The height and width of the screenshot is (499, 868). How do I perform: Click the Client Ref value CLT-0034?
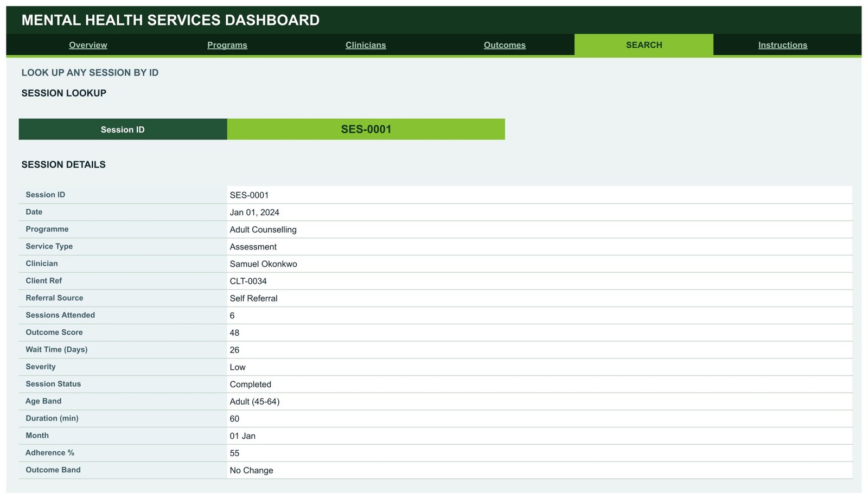[248, 281]
